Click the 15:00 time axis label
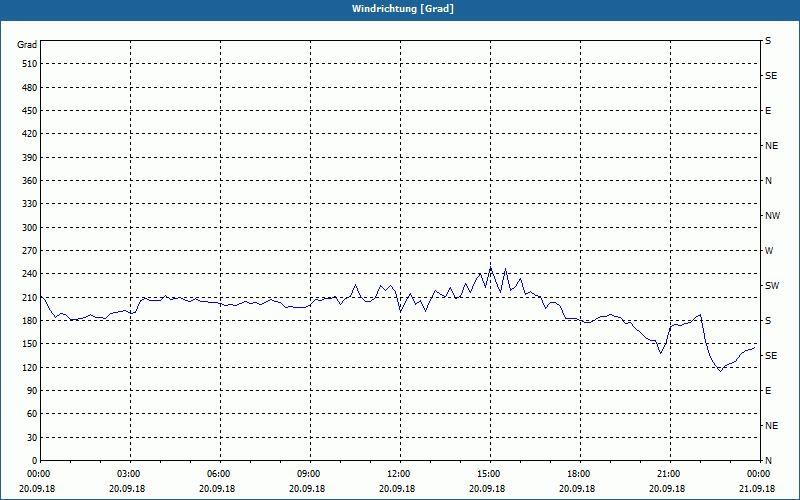The height and width of the screenshot is (500, 800). [x=490, y=473]
